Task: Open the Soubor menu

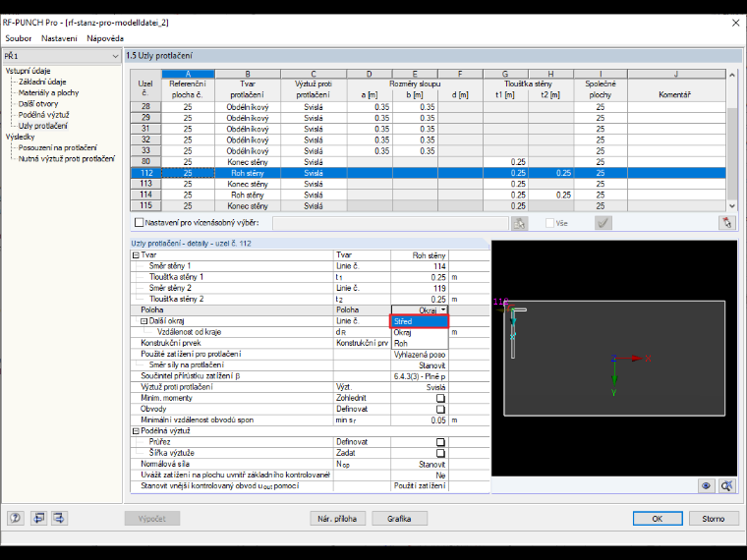Action: (x=18, y=38)
